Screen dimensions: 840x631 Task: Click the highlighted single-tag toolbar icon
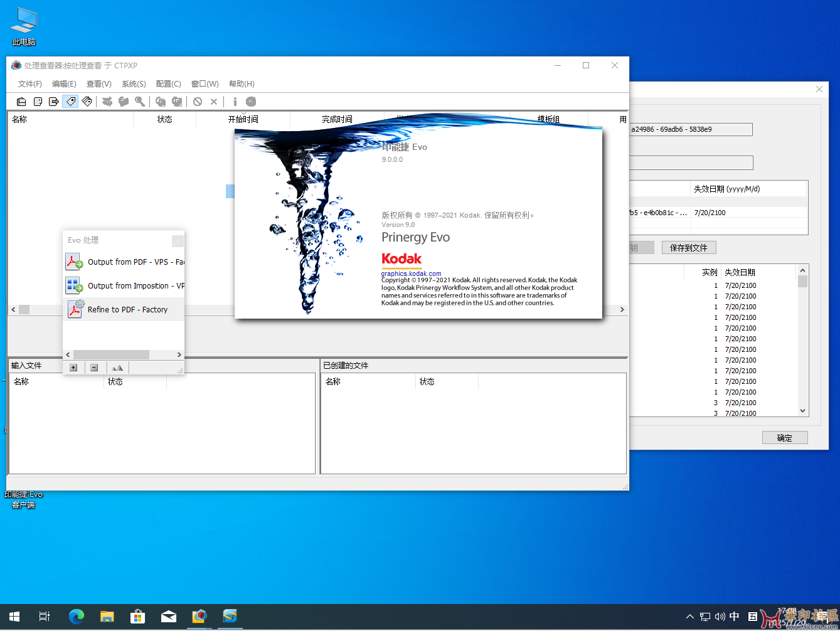[x=70, y=102]
